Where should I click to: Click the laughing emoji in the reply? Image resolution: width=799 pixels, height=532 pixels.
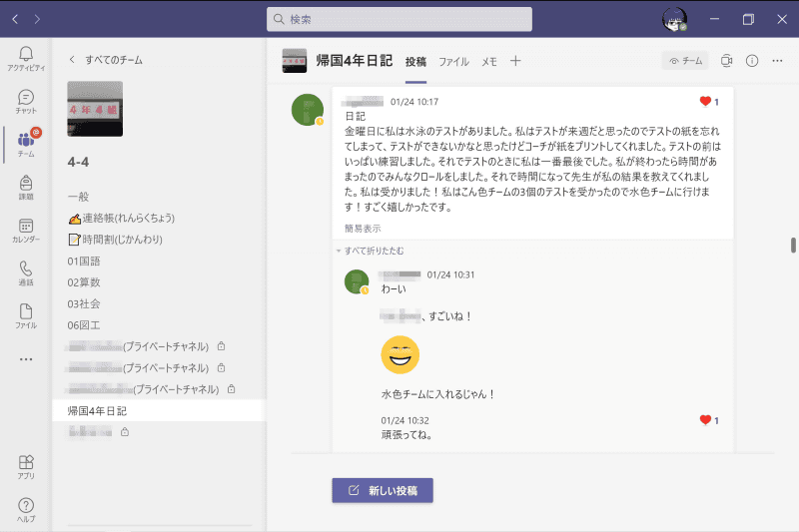click(400, 355)
